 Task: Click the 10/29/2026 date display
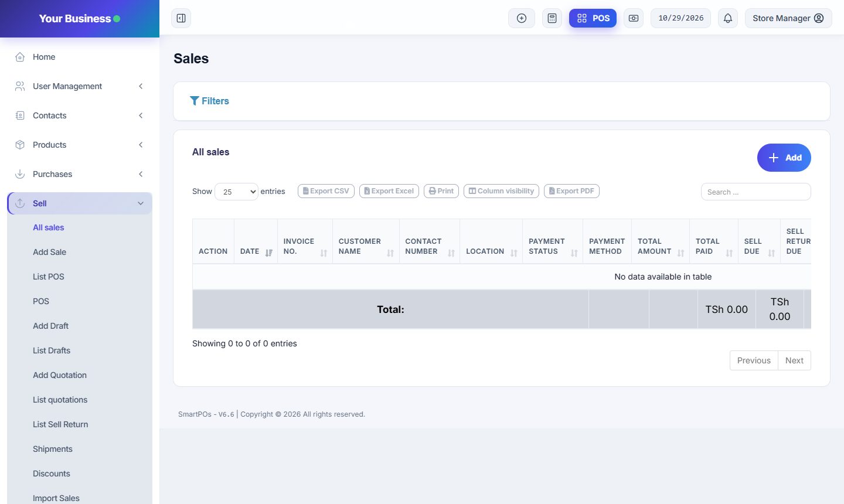click(681, 18)
